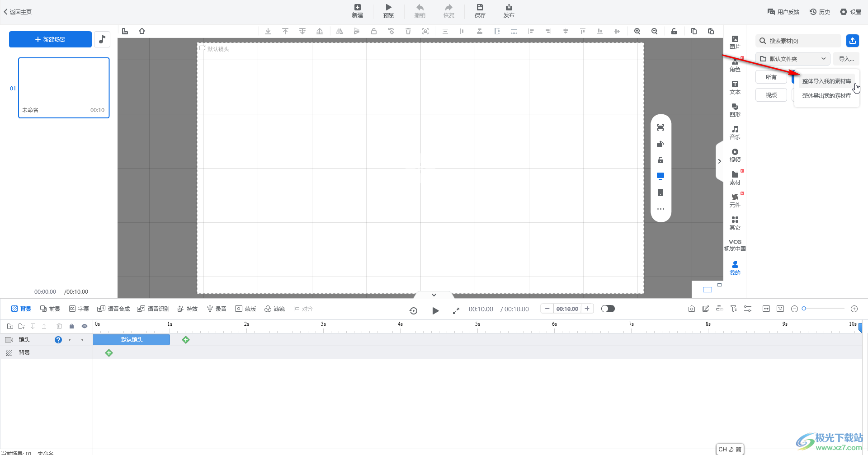Switch to the 背景 timeline tab
The image size is (868, 455).
pos(21,309)
